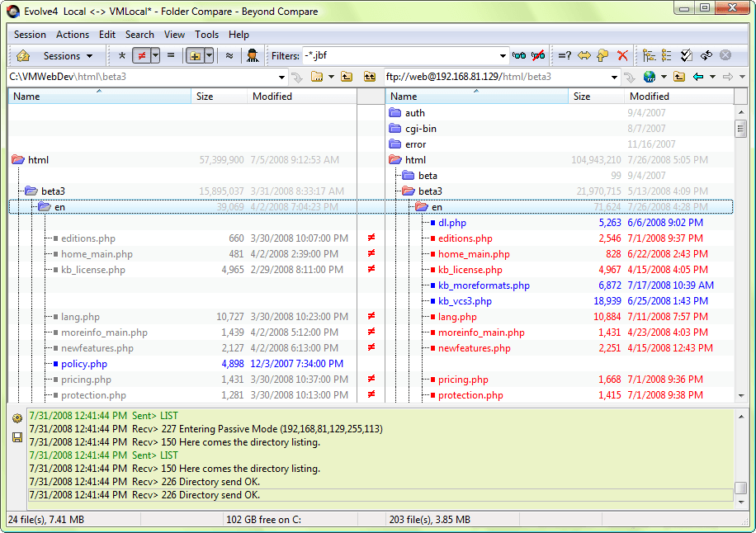Open the Help menu
The width and height of the screenshot is (756, 533).
point(239,35)
